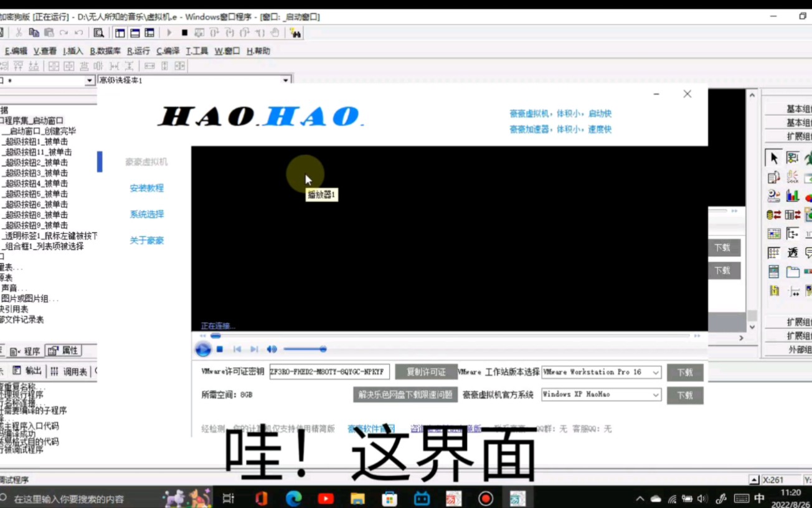Viewport: 812px width, 508px height.
Task: Click the hand breakpoint icon in debug toolbar
Action: [275, 32]
